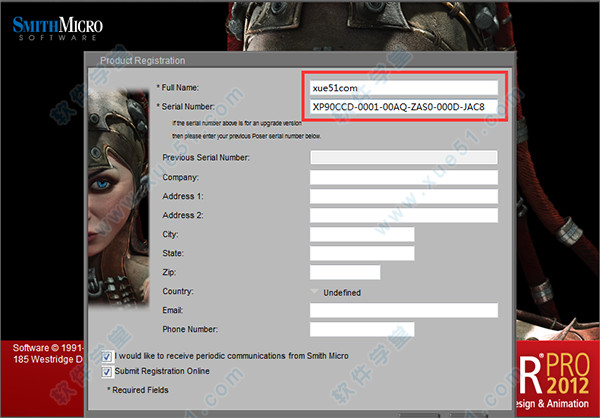600x418 pixels.
Task: Click into the State field
Action: (362, 253)
